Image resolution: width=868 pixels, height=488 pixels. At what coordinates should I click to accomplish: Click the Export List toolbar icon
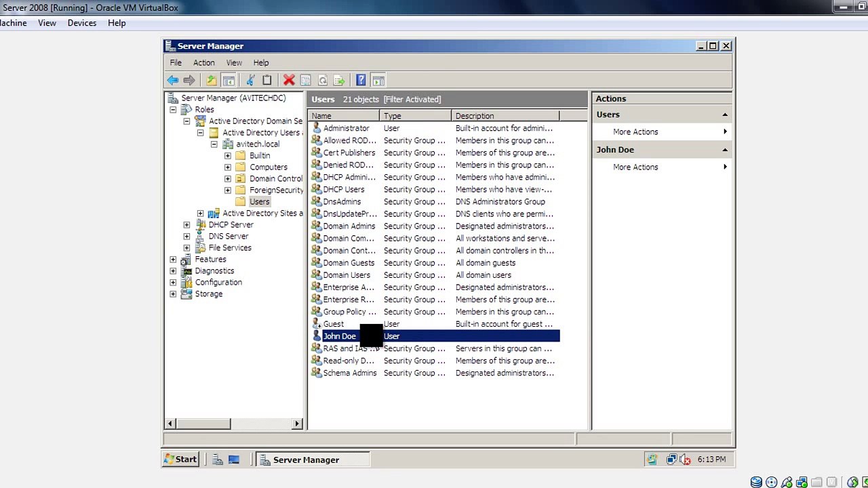click(340, 81)
